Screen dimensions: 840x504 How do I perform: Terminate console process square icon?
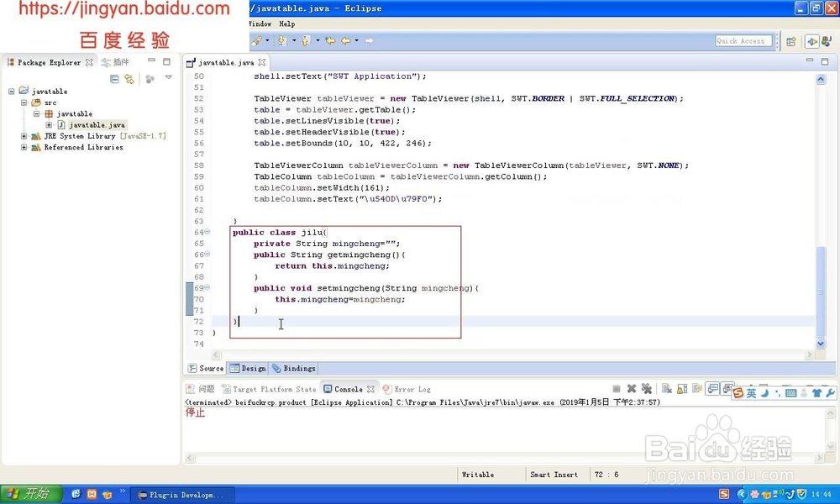pos(617,389)
